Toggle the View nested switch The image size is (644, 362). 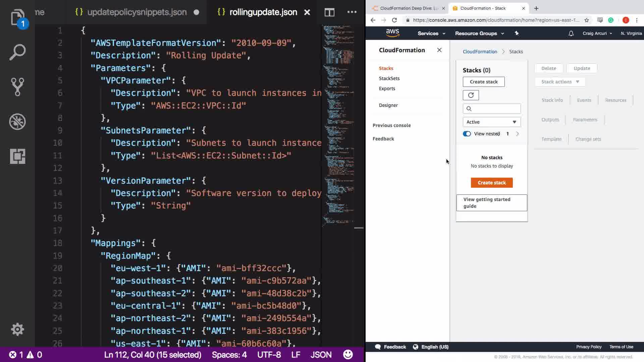467,134
